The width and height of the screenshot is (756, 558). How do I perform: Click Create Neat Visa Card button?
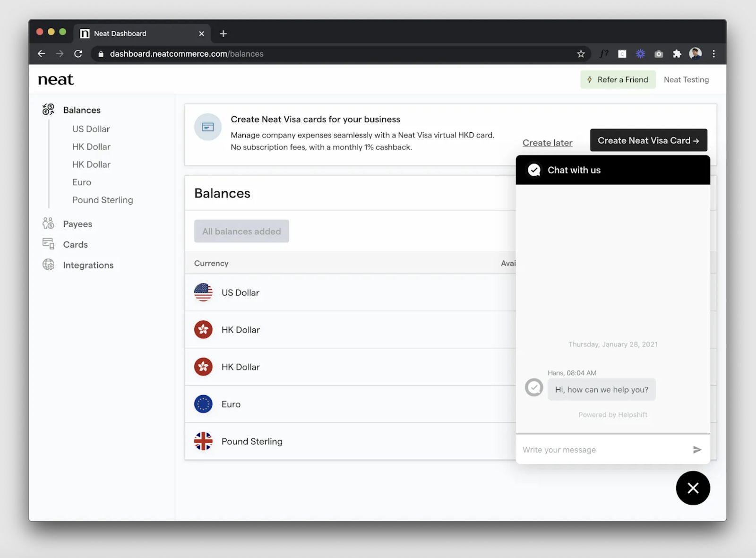[x=648, y=140]
